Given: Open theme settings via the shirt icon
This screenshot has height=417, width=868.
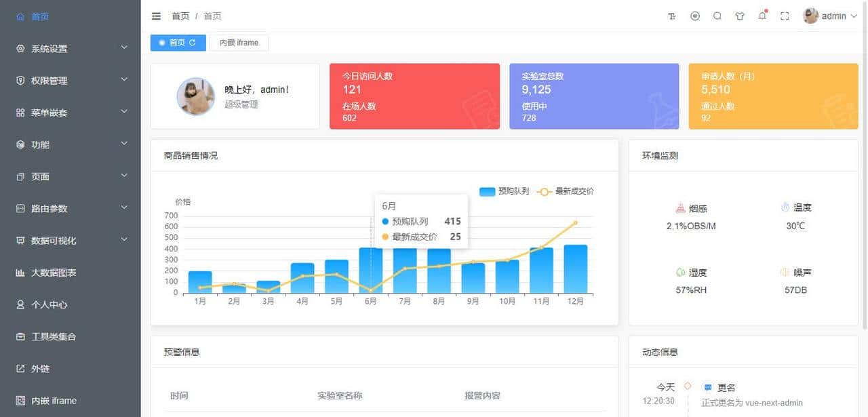Looking at the screenshot, I should 740,16.
